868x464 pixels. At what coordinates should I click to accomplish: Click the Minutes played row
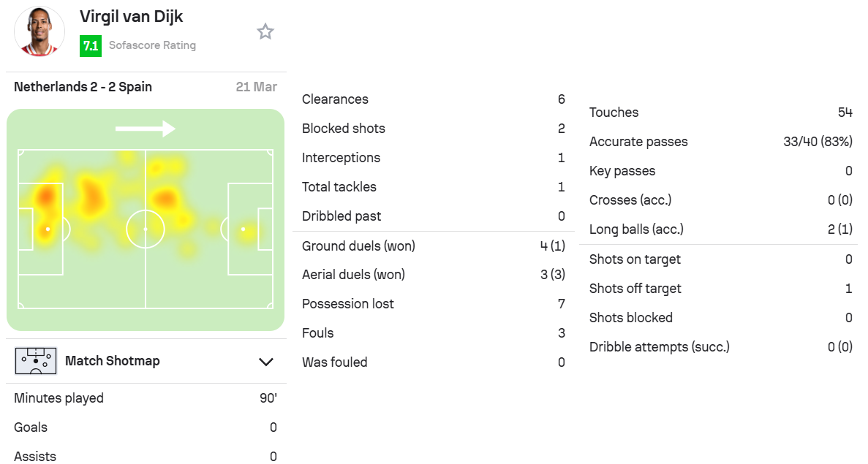[146, 398]
